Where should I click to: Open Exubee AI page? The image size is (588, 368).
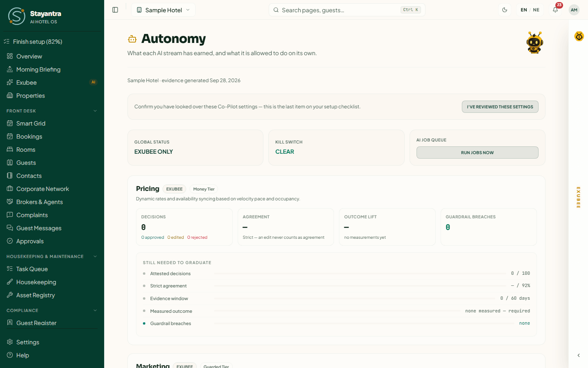point(52,83)
